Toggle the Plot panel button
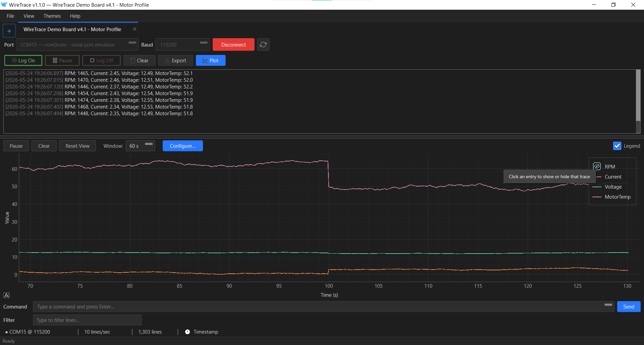The width and height of the screenshot is (644, 345). (211, 61)
